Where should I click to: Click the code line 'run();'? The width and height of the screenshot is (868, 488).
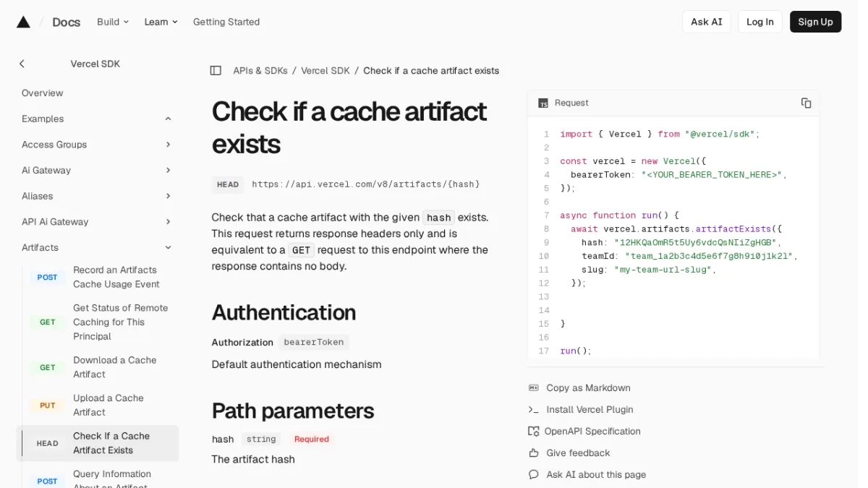point(576,351)
